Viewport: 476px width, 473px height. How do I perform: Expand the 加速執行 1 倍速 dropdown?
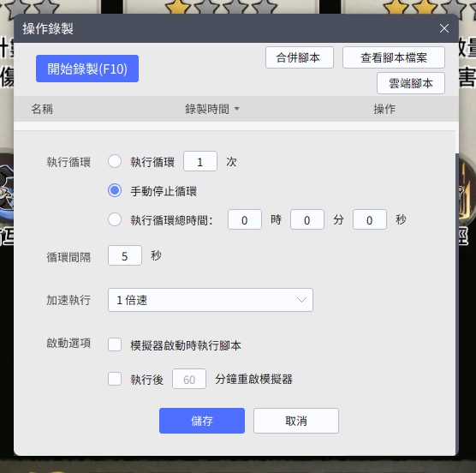(211, 300)
